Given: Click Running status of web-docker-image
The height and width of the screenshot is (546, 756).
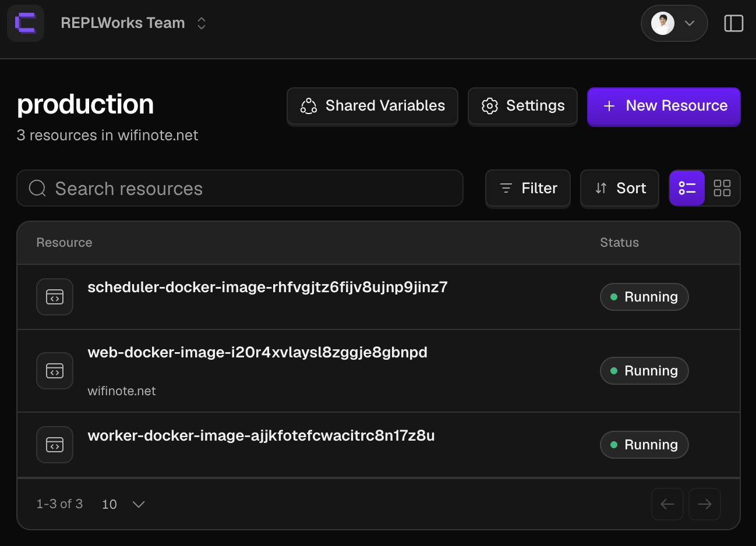Looking at the screenshot, I should 644,371.
